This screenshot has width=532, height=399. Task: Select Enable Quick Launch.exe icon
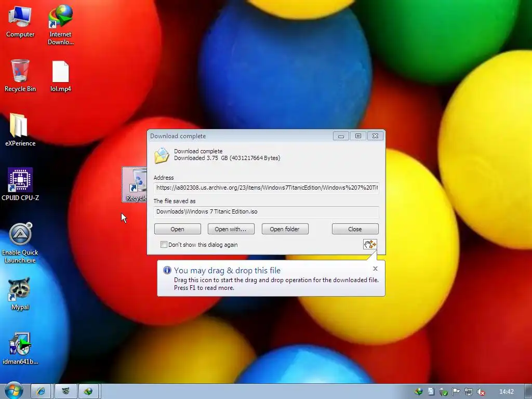point(20,243)
